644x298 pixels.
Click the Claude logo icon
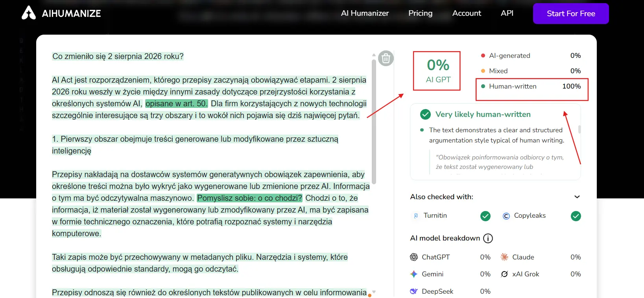pos(504,257)
